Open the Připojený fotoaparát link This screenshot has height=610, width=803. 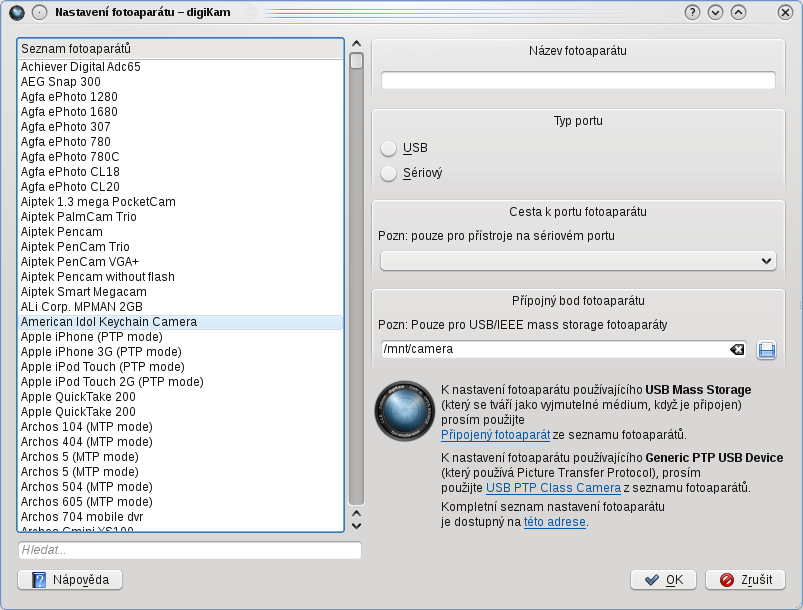tap(495, 435)
